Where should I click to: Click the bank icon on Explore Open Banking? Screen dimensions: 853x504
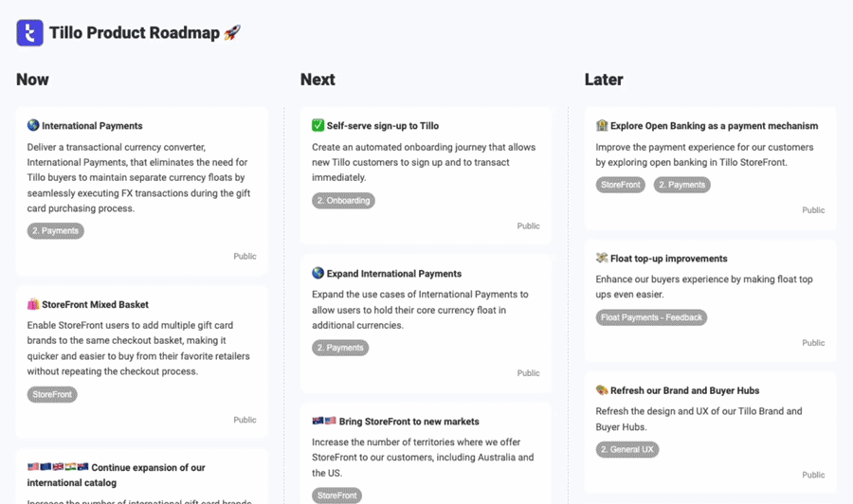(x=602, y=125)
